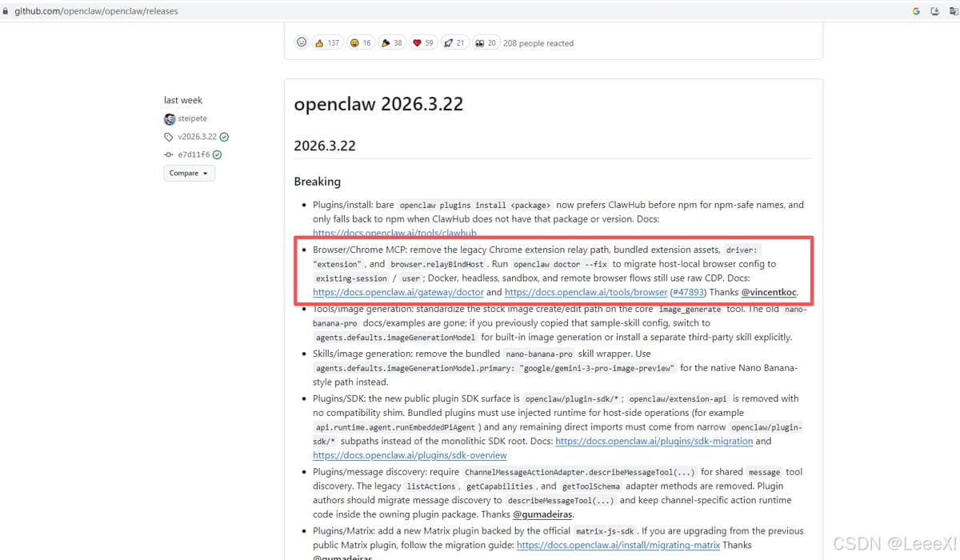Open pull request #47893
Viewport: 960px width, 560px height.
pos(688,292)
